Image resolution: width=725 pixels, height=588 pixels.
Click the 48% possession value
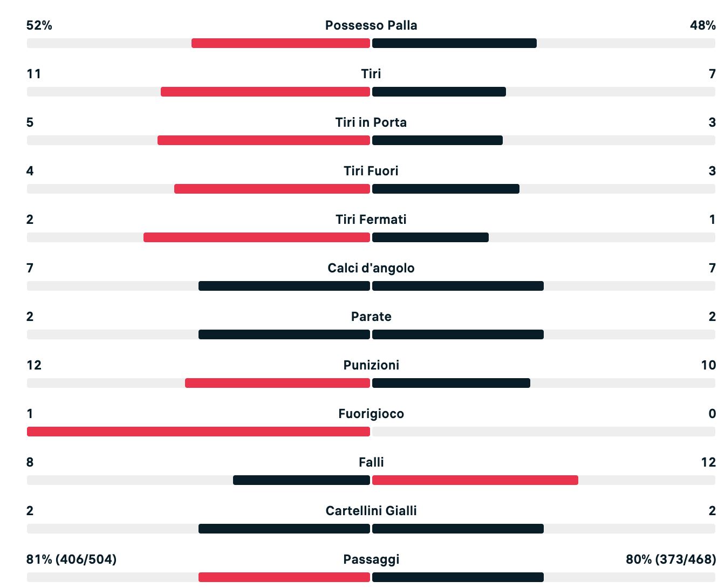coord(702,25)
